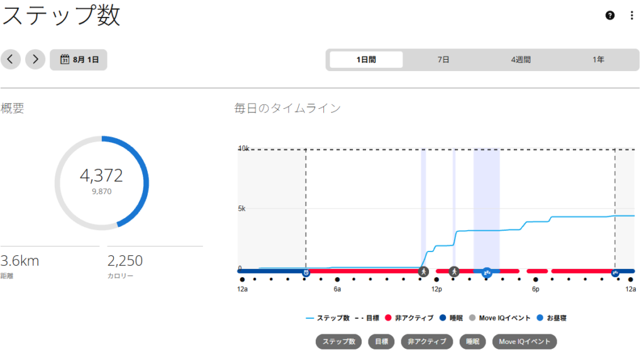Go to previous day with left arrow
644x357 pixels.
point(11,60)
